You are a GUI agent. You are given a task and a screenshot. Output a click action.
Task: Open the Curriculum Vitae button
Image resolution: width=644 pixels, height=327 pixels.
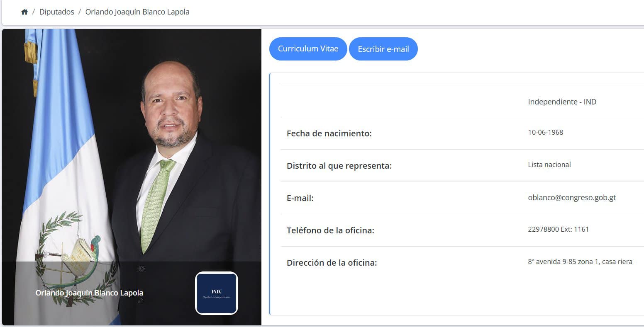[x=308, y=49]
